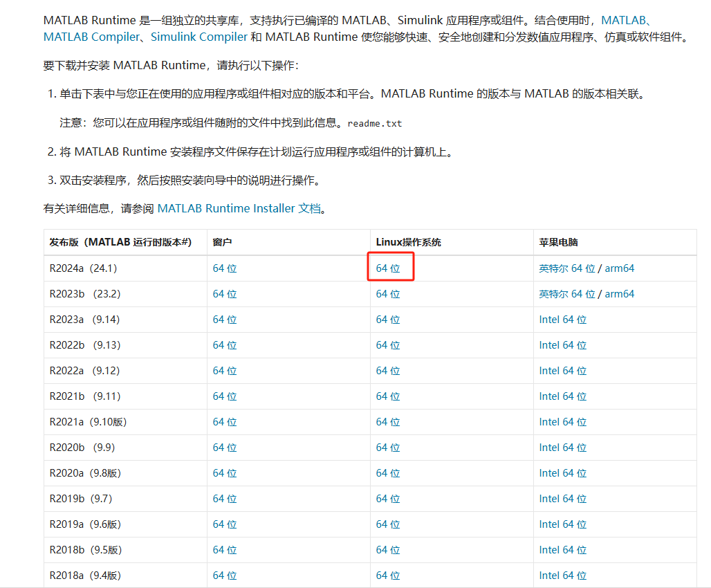Click R2018a Intel 64 位 Mac link
Viewport: 711px width, 588px height.
[x=563, y=576]
